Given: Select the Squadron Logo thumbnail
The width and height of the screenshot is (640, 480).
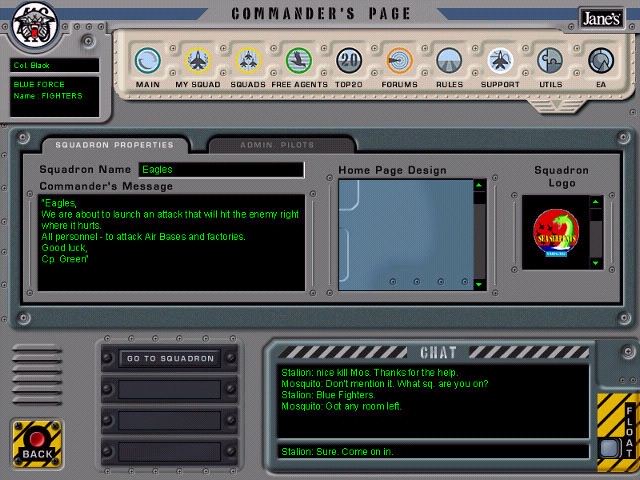Looking at the screenshot, I should tap(554, 232).
